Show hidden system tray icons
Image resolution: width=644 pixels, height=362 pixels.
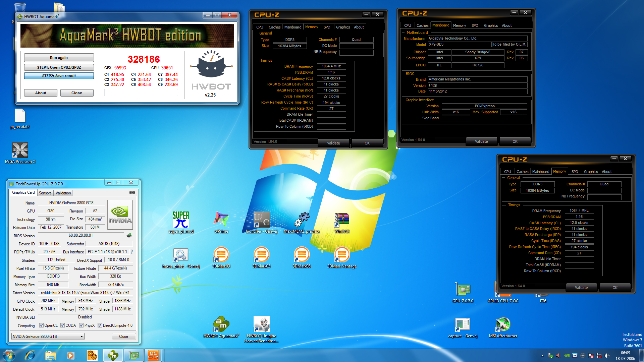[542, 356]
